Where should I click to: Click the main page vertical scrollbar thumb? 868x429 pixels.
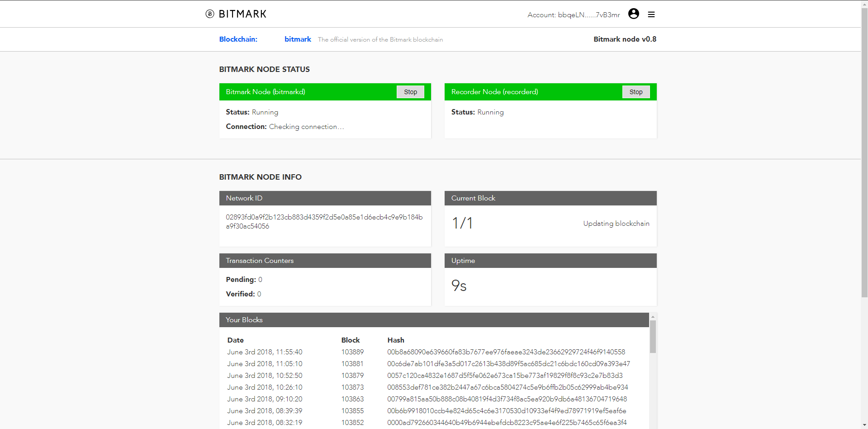click(864, 153)
